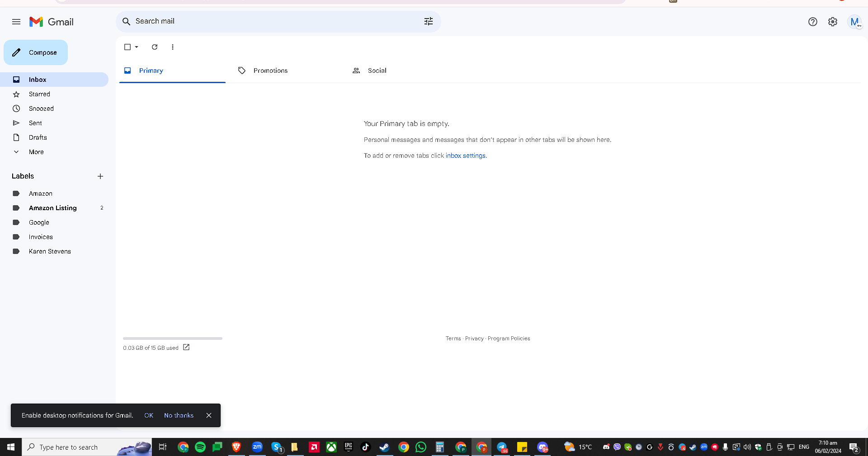The height and width of the screenshot is (456, 868).
Task: Click the volume speaker tray icon
Action: point(747,447)
